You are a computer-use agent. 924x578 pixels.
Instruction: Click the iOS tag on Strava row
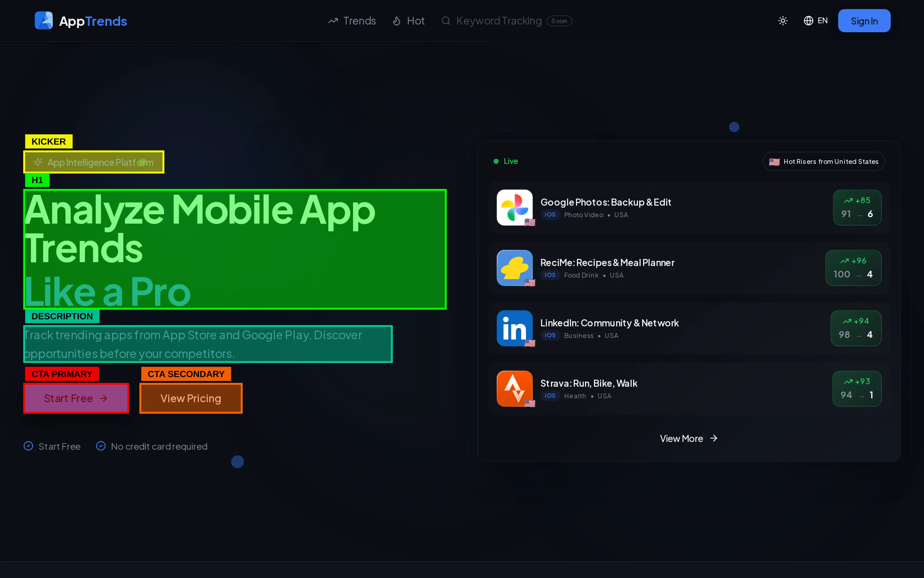click(550, 396)
